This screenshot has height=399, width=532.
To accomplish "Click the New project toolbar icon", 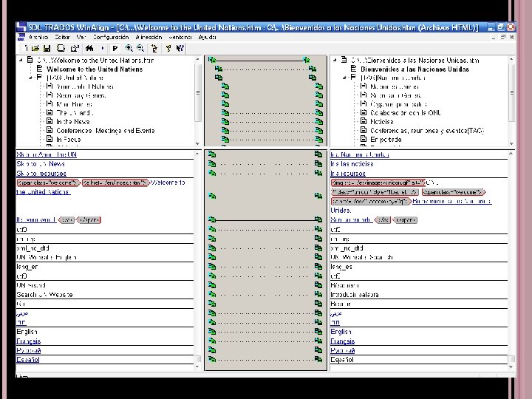I will tap(27, 48).
